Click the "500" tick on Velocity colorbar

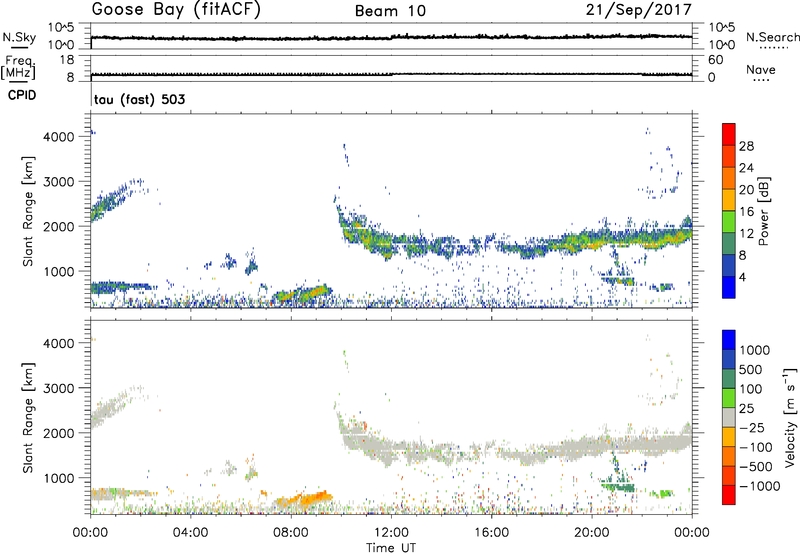[x=751, y=369]
